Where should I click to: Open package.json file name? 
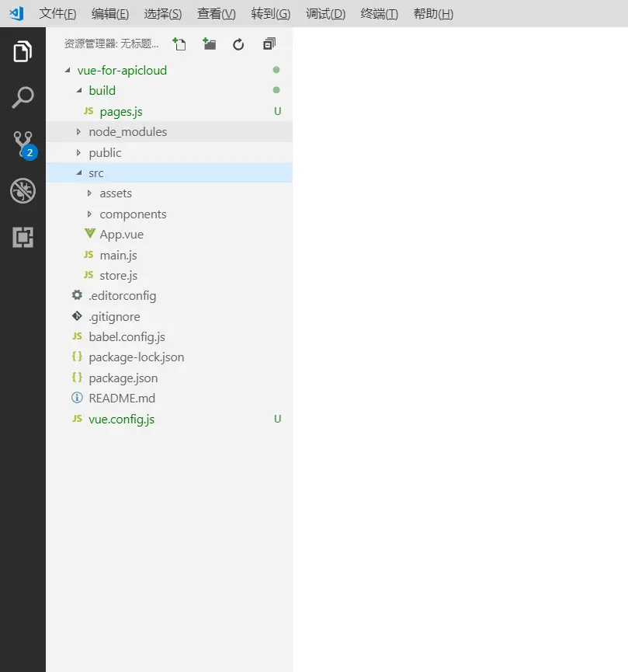(123, 378)
